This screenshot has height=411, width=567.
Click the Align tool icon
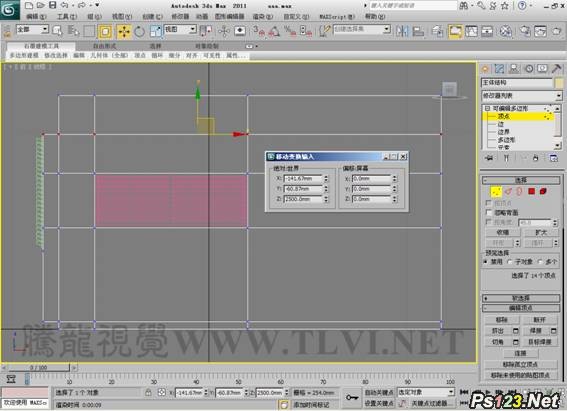click(x=418, y=31)
